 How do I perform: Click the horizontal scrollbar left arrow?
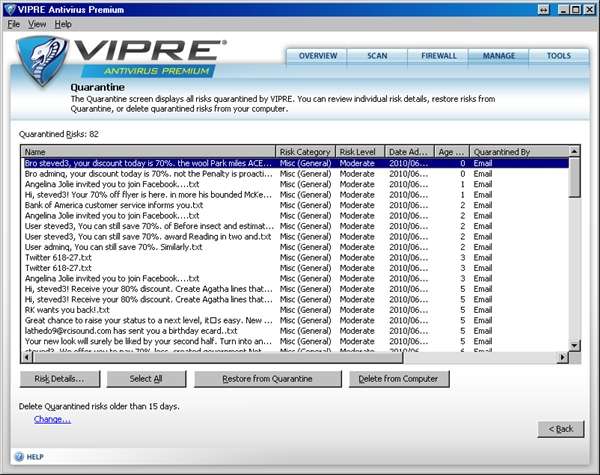point(27,357)
